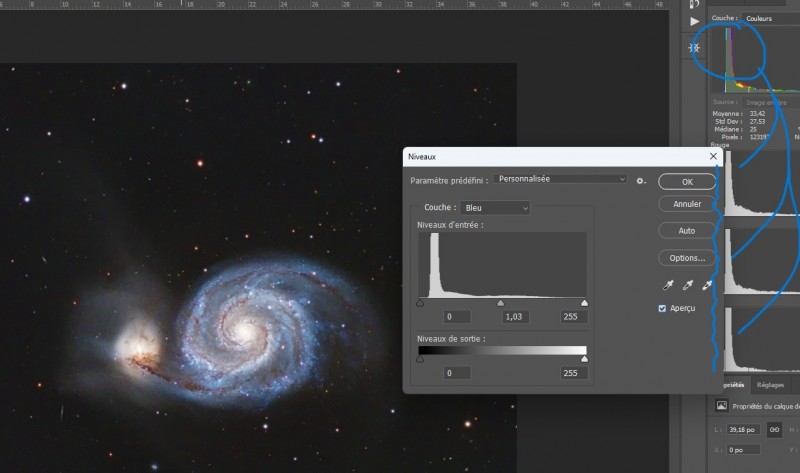Click the width field showing 39,18 po
This screenshot has height=473, width=800.
743,430
